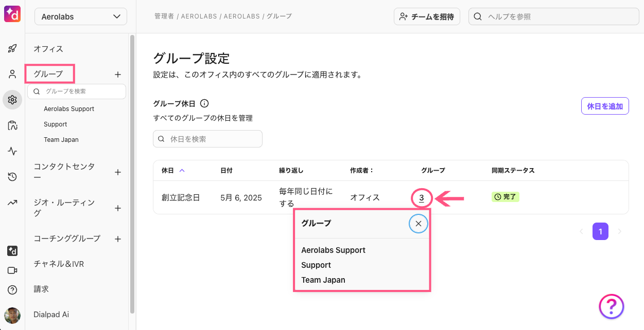Image resolution: width=644 pixels, height=330 pixels.
Task: Open the user profile icon in sidebar
Action: [12, 74]
